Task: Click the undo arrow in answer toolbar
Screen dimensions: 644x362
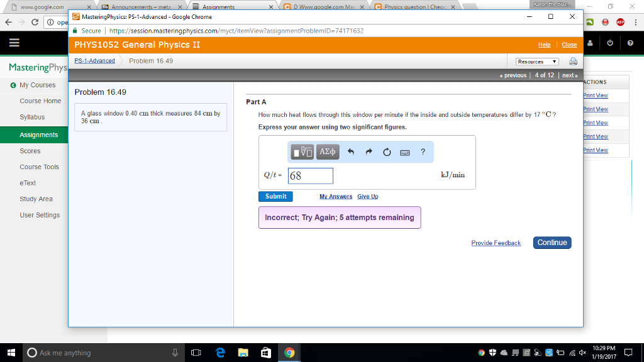Action: click(350, 151)
